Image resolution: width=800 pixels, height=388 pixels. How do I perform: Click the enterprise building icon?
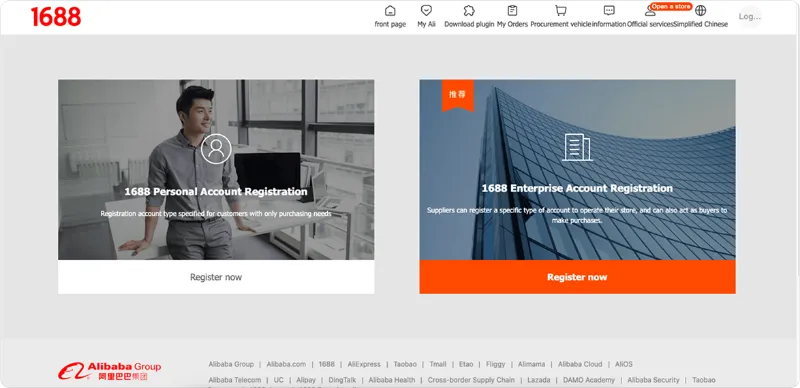pos(577,147)
